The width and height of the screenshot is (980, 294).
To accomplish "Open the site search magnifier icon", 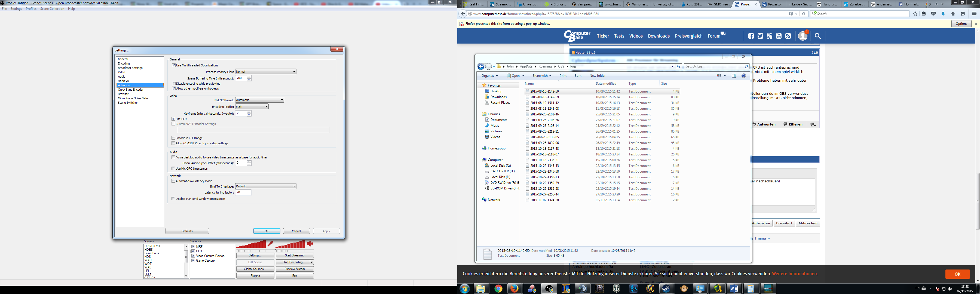I will tap(817, 36).
